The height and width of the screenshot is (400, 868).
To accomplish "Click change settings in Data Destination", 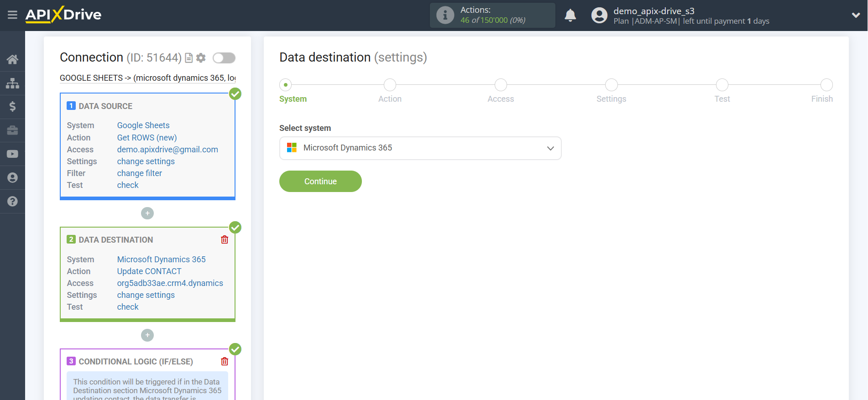I will [x=146, y=295].
